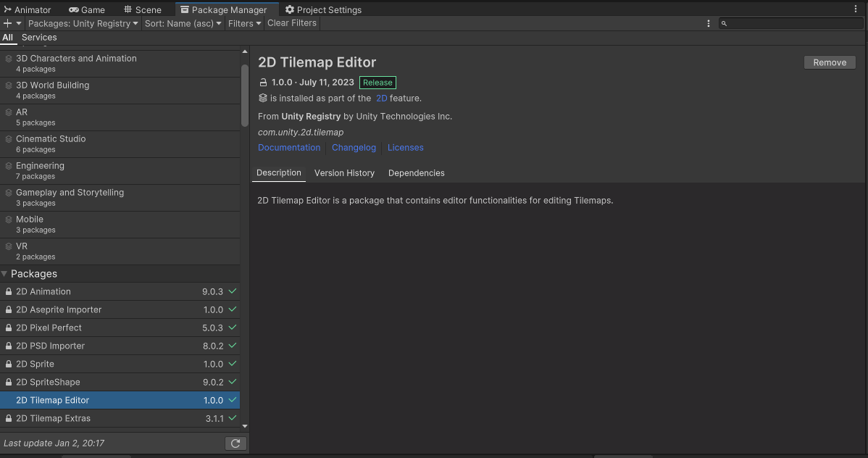Screen dimensions: 868x458
Task: Click installed checkmark for 2D Animation
Action: [233, 291]
